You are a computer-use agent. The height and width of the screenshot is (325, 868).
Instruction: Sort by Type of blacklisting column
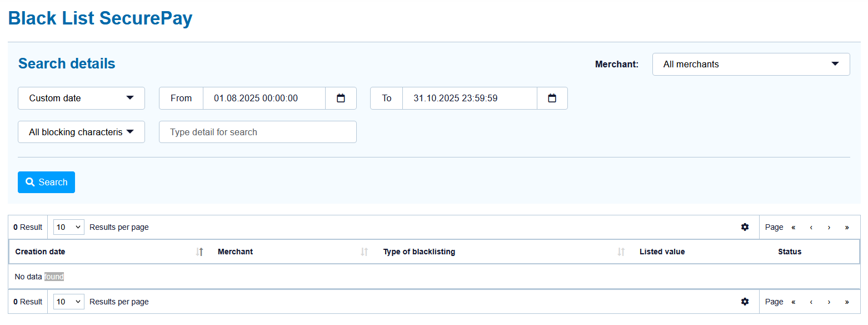pos(621,252)
